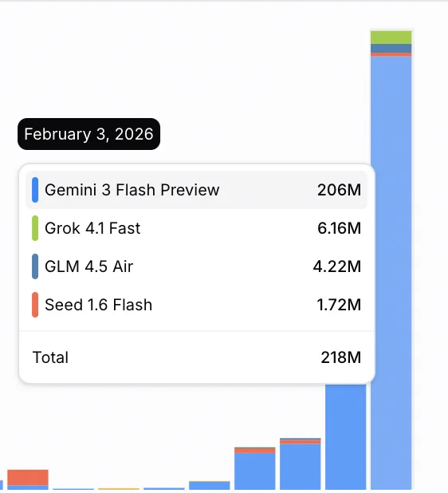Click the light blue area of tallest bar
Viewport: 448px width, 493px height.
tap(391, 270)
